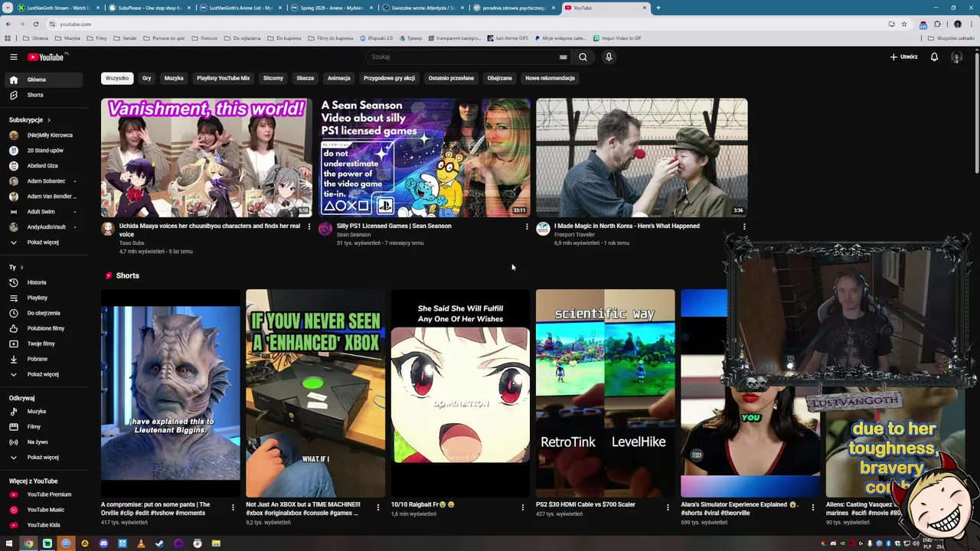Viewport: 980px width, 551px height.
Task: Open Sean Seanson channel link
Action: pyautogui.click(x=354, y=235)
